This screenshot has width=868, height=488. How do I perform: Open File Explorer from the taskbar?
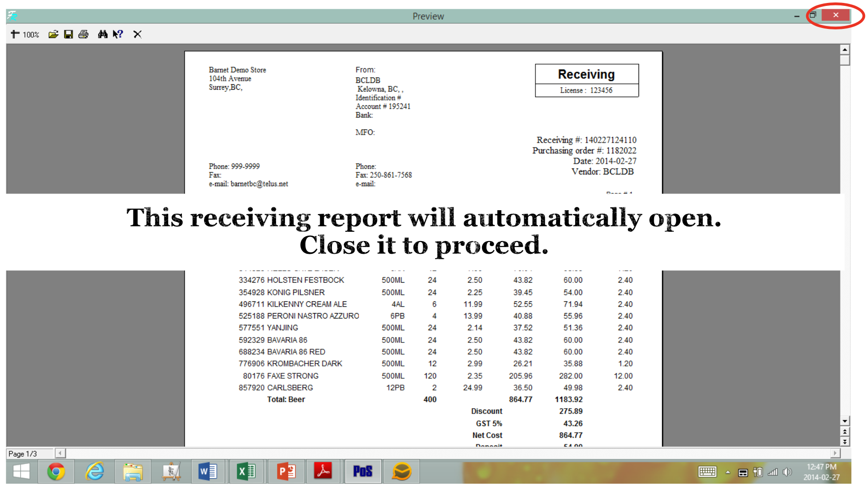[x=133, y=472]
